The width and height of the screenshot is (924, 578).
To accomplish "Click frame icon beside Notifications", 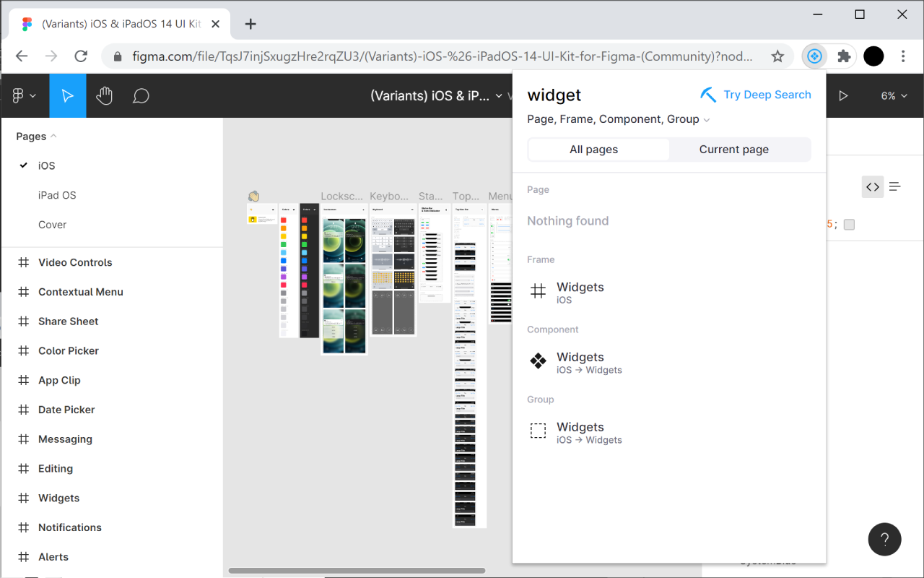I will 23,527.
